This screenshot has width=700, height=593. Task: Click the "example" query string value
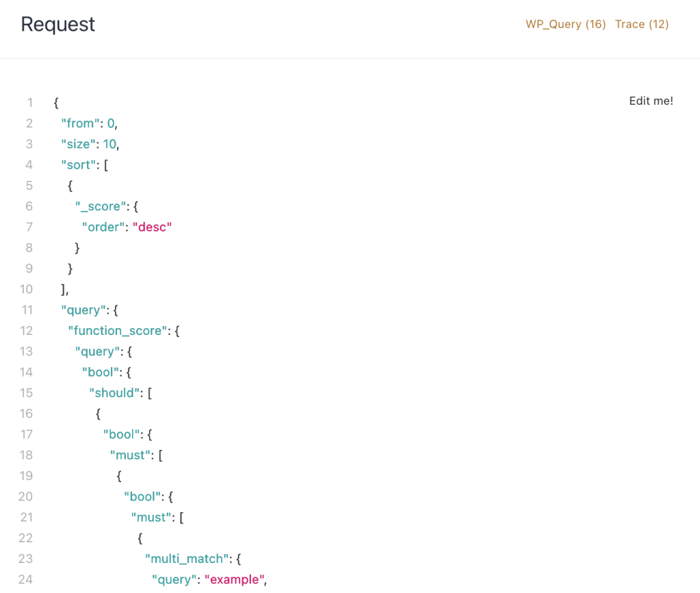tap(234, 579)
